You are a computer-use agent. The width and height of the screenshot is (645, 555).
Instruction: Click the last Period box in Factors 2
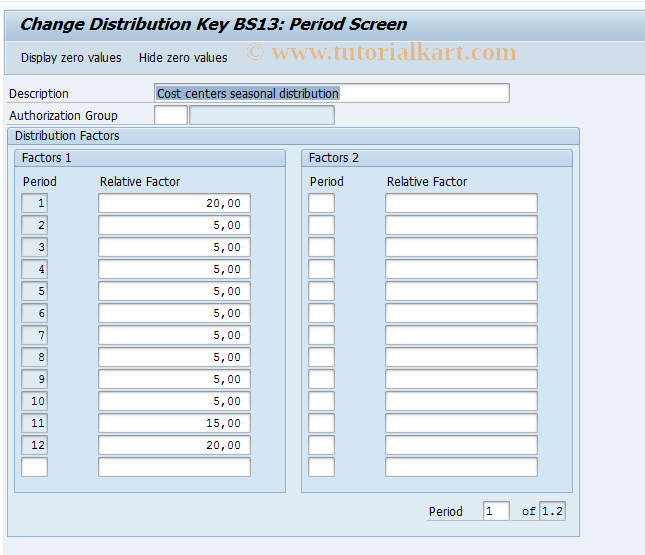click(x=322, y=467)
